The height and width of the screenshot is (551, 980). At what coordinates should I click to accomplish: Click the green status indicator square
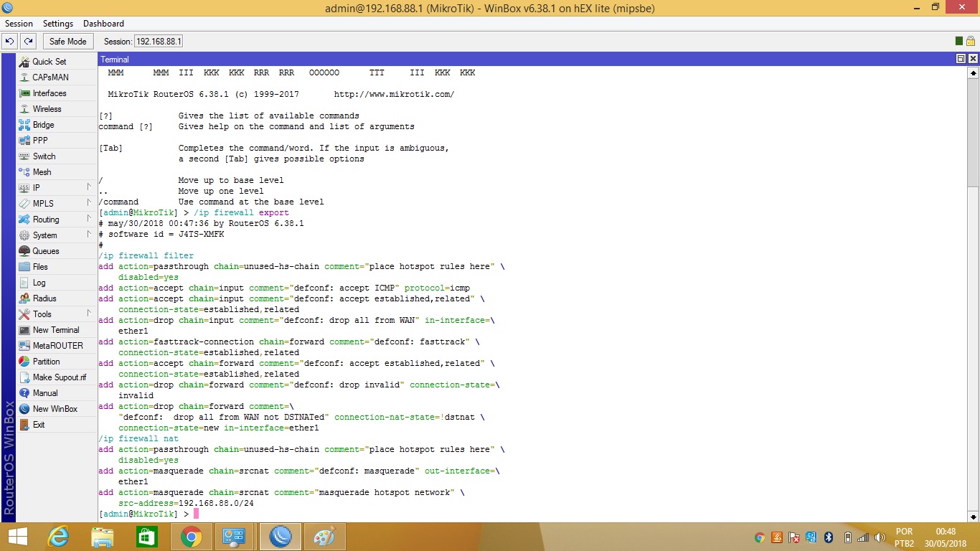959,42
